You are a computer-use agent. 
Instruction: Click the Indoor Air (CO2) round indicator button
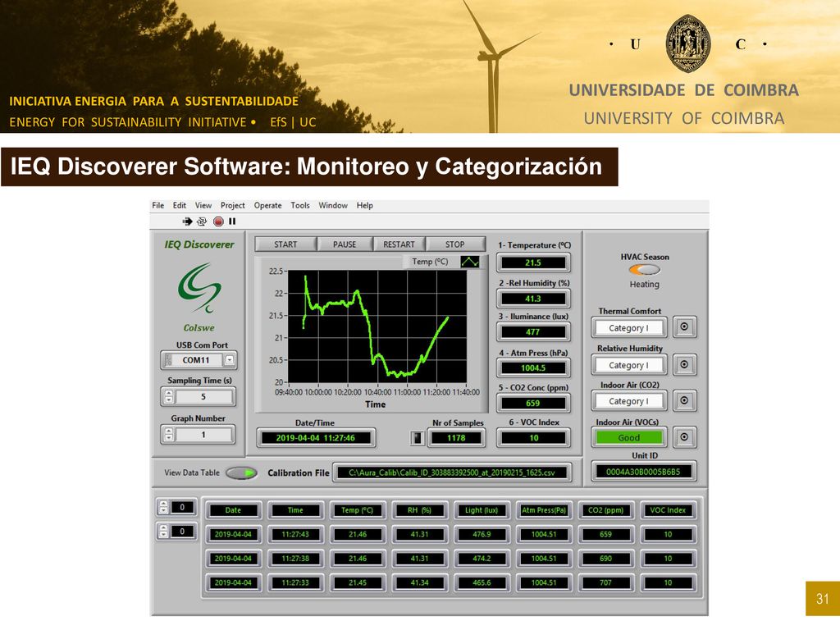coord(684,400)
